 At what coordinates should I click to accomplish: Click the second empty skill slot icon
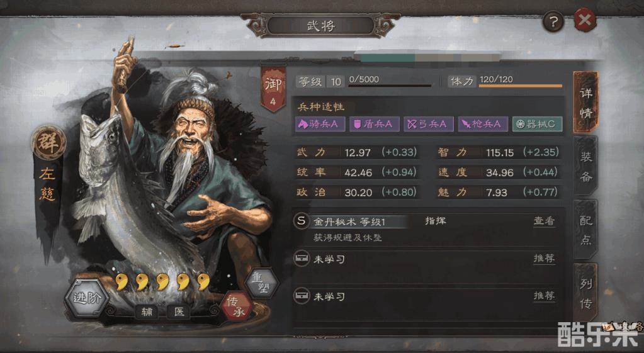click(x=302, y=296)
